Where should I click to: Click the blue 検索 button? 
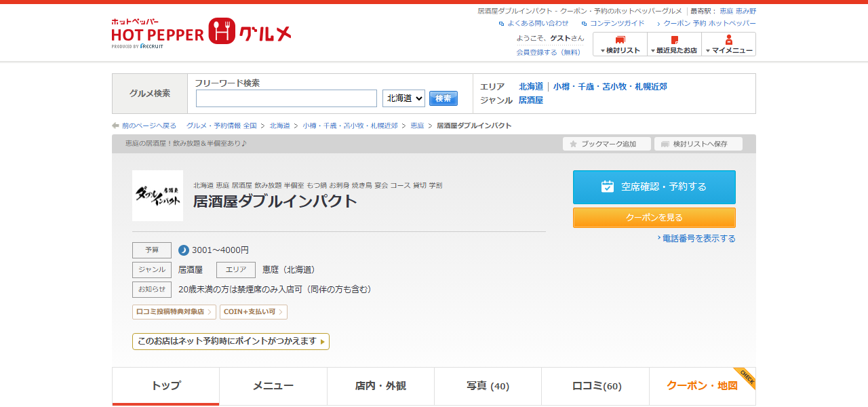[443, 98]
